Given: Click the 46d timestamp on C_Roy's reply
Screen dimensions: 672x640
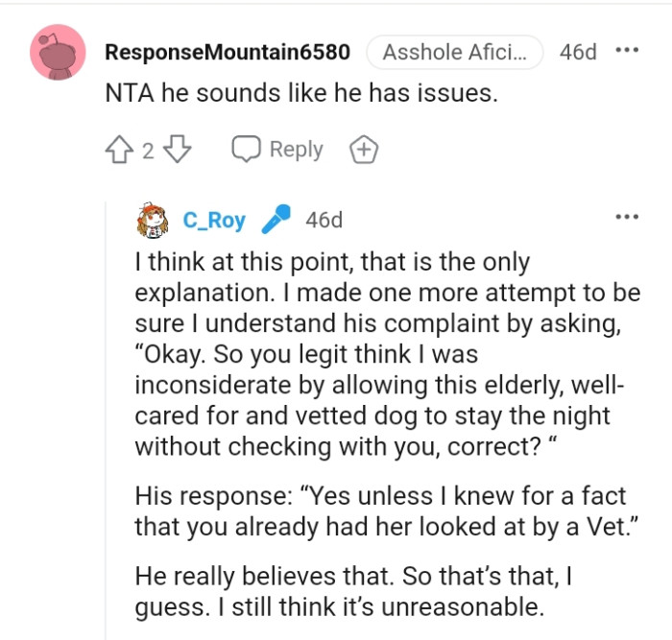Looking at the screenshot, I should tap(324, 220).
